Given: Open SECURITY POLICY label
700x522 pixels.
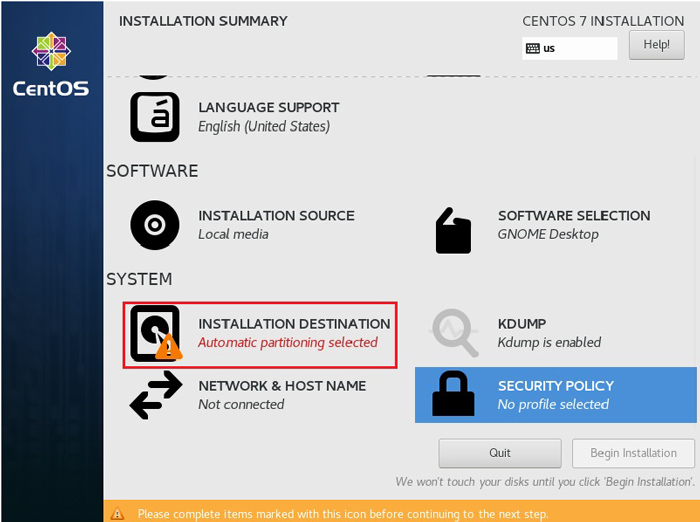Looking at the screenshot, I should (x=556, y=386).
